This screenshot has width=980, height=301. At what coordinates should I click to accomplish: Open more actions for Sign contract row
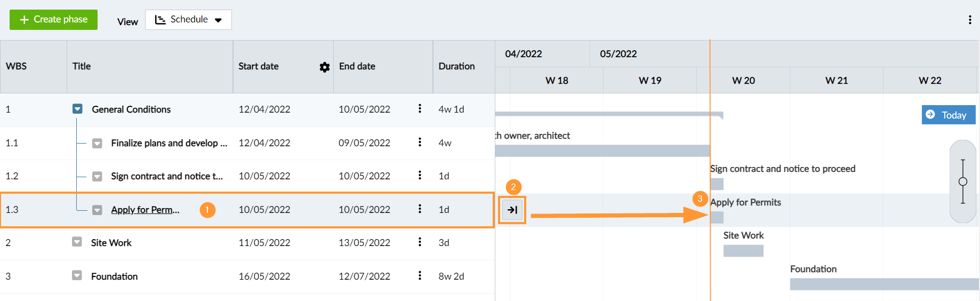[x=420, y=175]
